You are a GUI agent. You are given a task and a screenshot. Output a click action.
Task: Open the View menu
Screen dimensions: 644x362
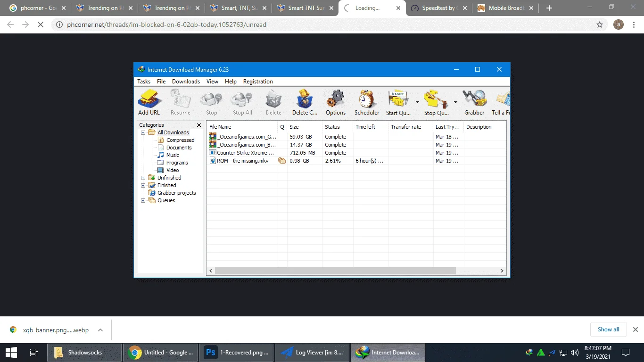pos(212,82)
